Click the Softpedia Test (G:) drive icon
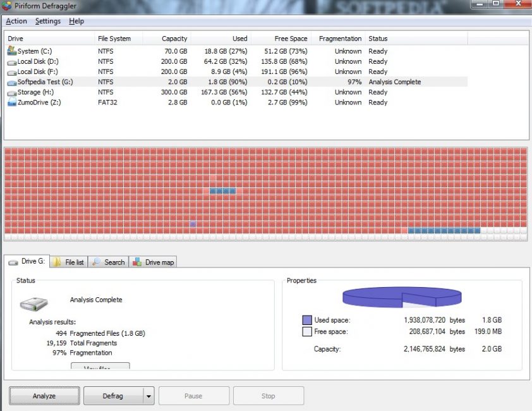Viewport: 532px width, 411px height. pos(12,83)
